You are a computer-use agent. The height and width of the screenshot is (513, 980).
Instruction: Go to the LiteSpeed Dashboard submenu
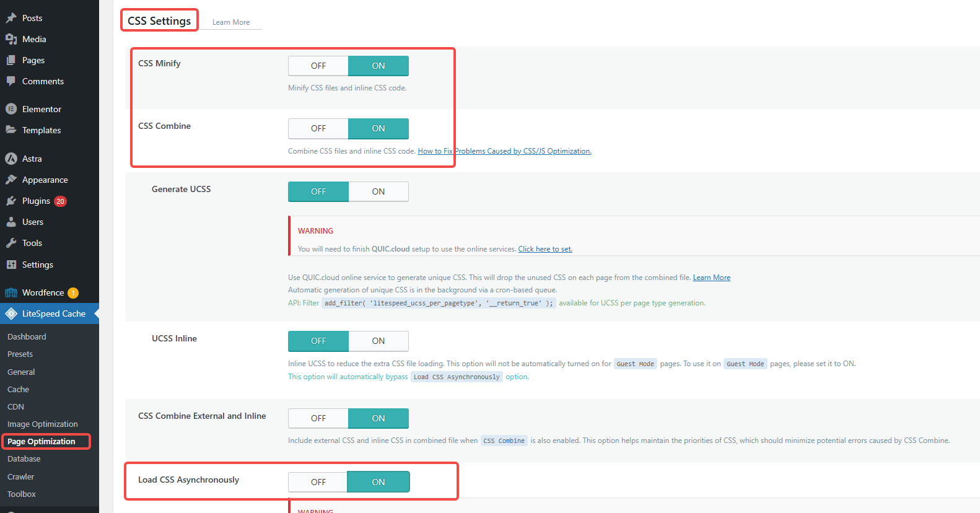pos(27,336)
